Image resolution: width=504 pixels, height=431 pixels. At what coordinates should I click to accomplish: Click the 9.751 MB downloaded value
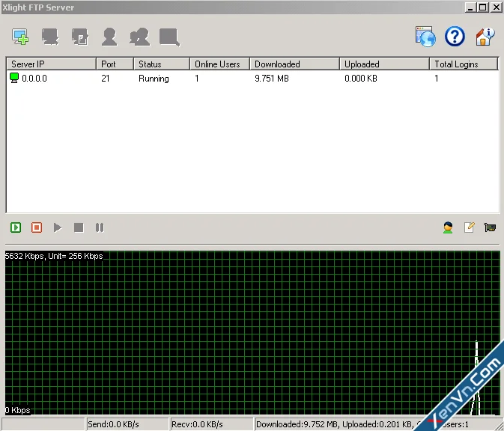click(272, 79)
